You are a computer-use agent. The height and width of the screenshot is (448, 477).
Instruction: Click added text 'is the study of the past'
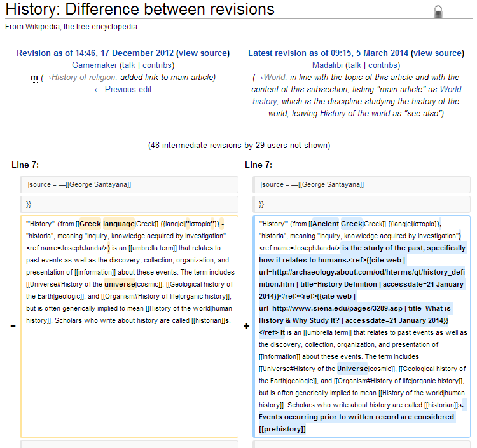tap(383, 248)
